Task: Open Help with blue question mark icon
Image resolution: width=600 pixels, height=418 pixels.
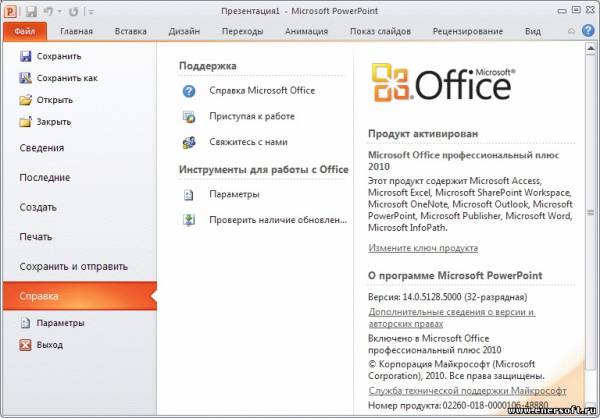Action: tap(588, 31)
